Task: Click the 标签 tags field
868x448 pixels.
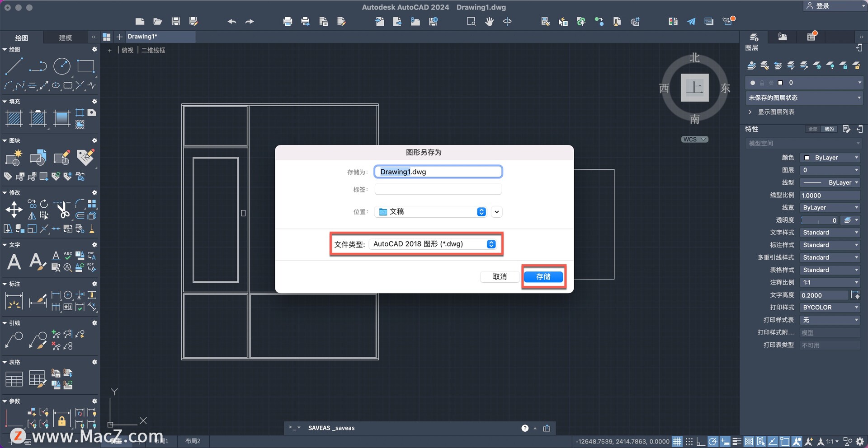Action: [x=438, y=189]
